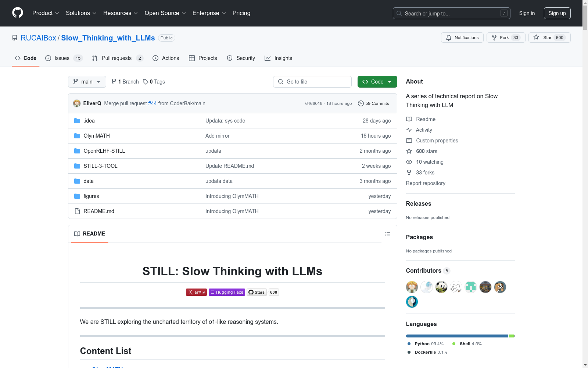This screenshot has width=588, height=368.
Task: Click the magnifier icon in search bar
Action: (399, 13)
